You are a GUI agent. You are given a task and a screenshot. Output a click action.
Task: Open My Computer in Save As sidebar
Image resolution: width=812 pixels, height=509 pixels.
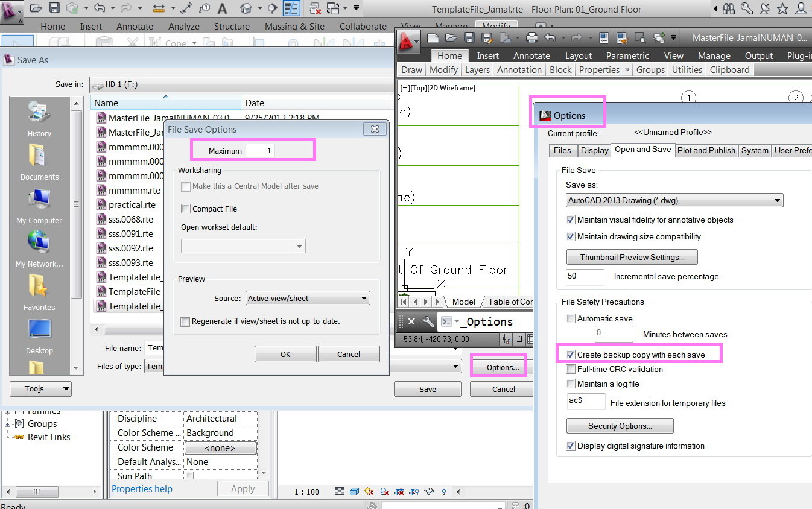pyautogui.click(x=39, y=206)
